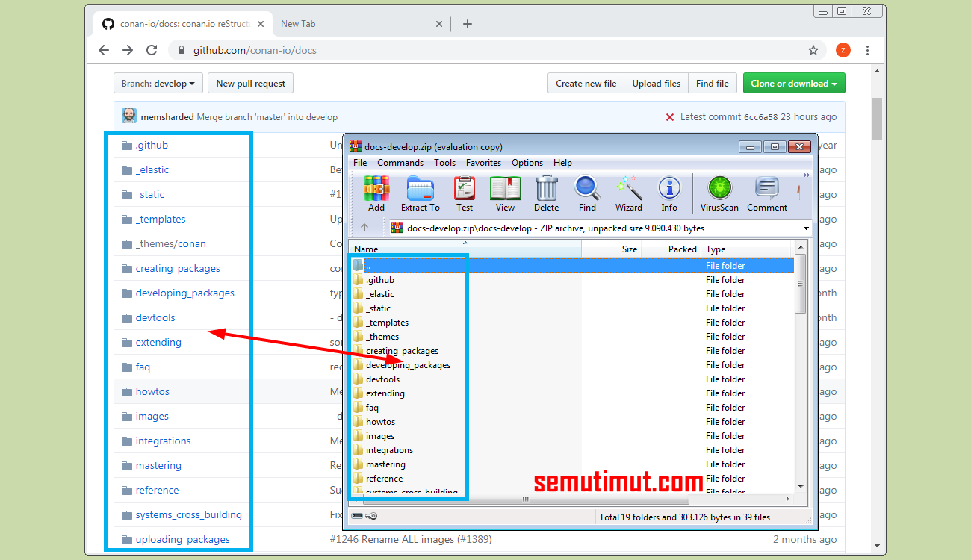Click the Comment icon in WinRAR
971x560 pixels.
(766, 193)
